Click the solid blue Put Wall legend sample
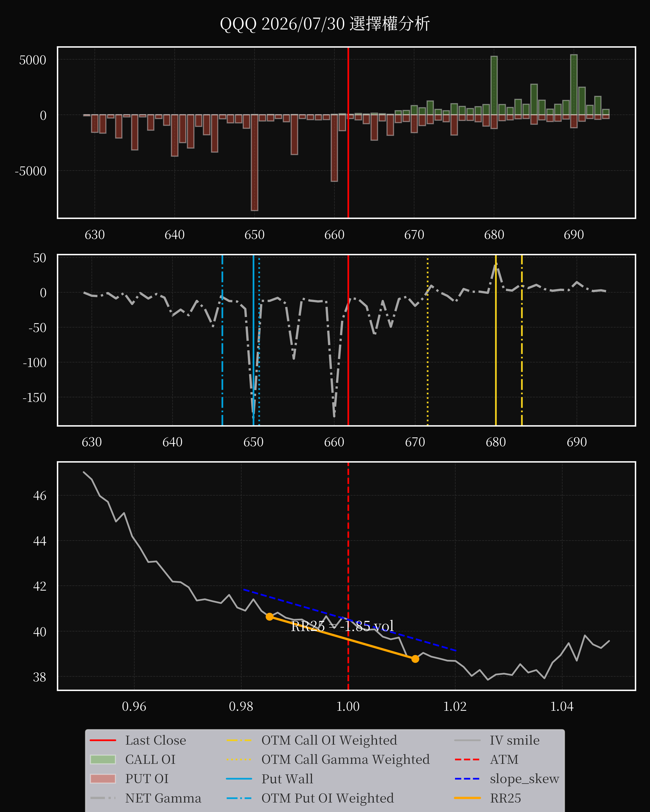 (239, 778)
